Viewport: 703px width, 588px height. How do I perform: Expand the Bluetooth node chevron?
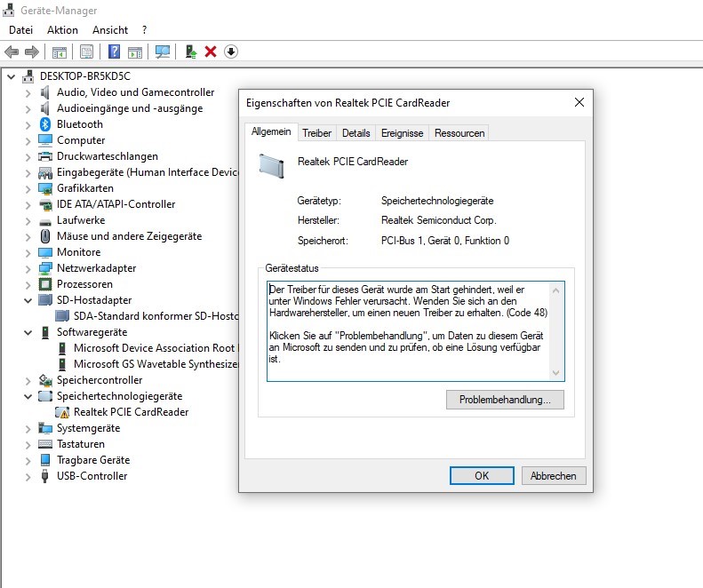pos(28,125)
